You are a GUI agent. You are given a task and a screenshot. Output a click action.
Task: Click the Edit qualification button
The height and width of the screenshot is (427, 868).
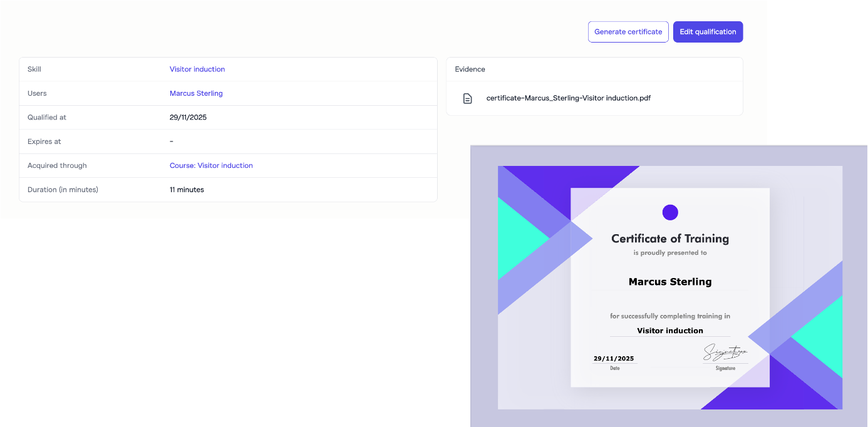pos(708,32)
